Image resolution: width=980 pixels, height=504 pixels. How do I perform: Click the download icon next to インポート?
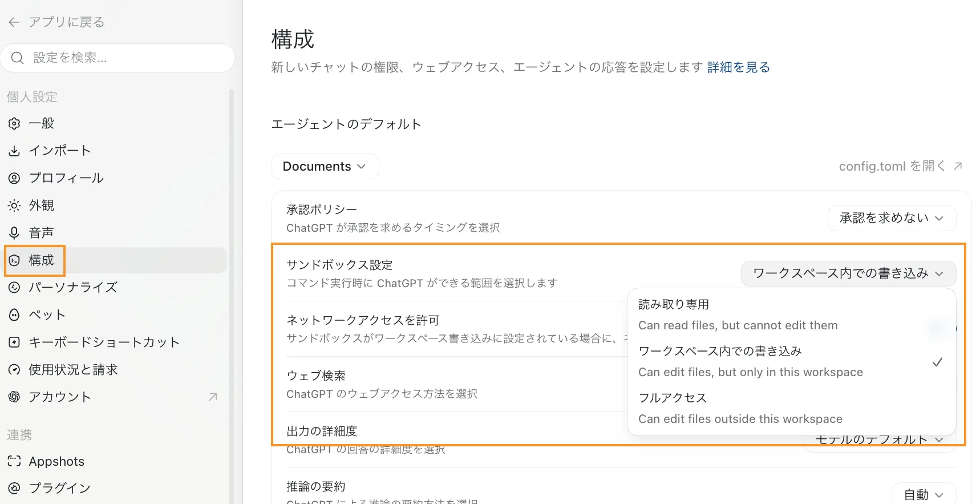click(14, 151)
